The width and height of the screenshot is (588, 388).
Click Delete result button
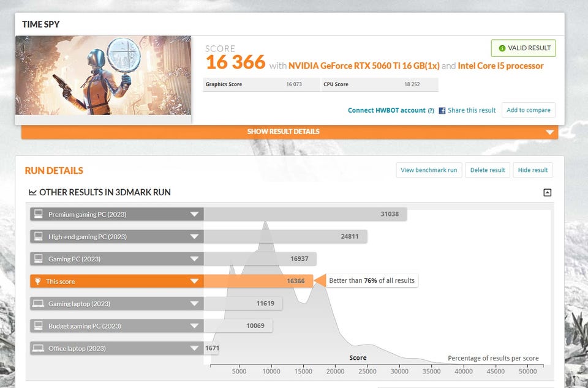(x=488, y=170)
